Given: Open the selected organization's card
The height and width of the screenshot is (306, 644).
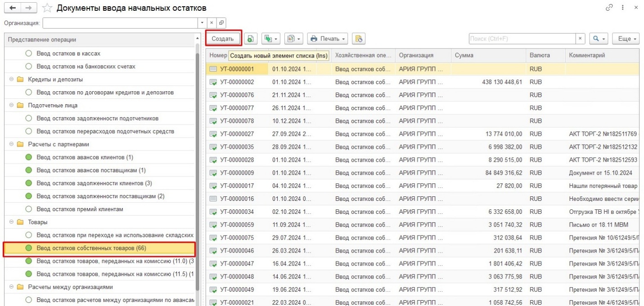Looking at the screenshot, I should (x=221, y=22).
